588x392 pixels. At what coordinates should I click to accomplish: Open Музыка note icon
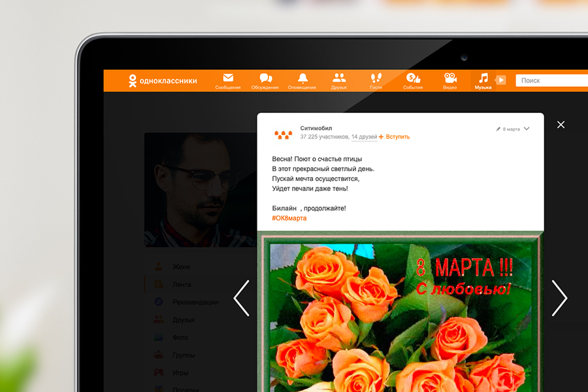[x=483, y=78]
